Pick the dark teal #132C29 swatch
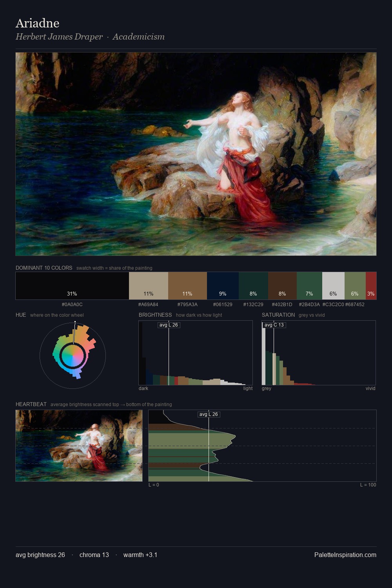Screen dimensions: 392x588 pyautogui.click(x=253, y=286)
